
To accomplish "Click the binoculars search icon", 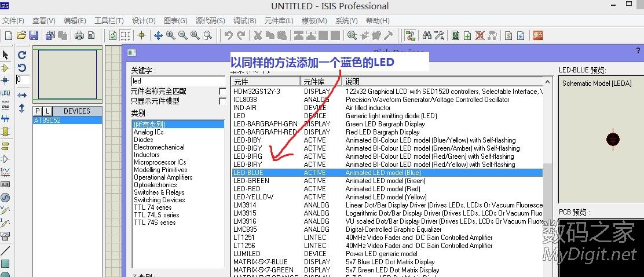I will coord(427,35).
